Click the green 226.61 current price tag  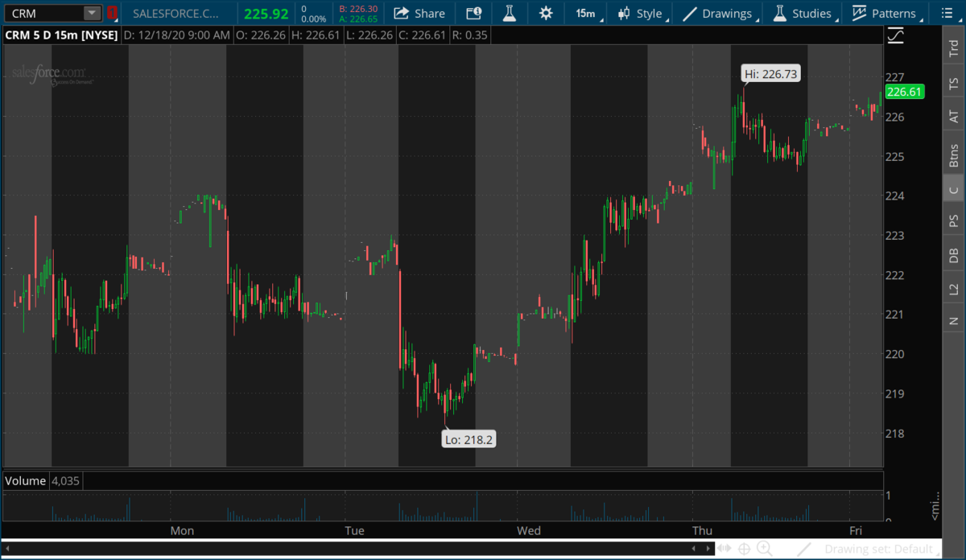pos(905,93)
